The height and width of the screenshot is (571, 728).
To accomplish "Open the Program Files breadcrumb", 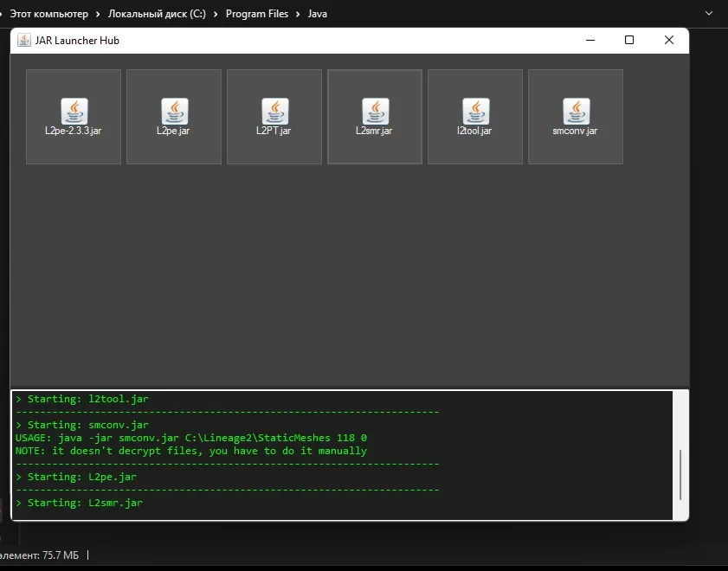I will (x=257, y=14).
